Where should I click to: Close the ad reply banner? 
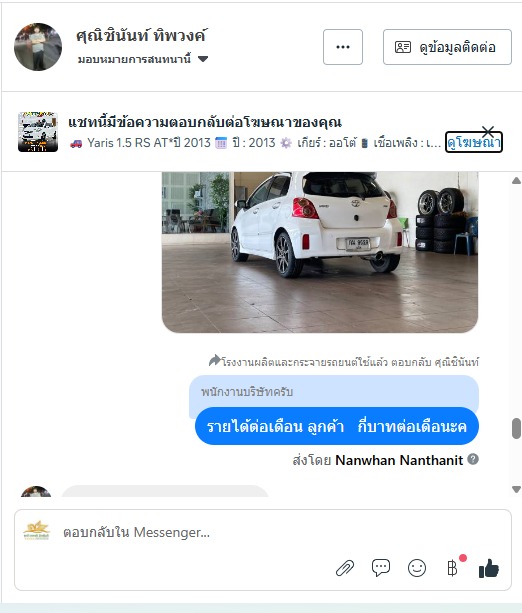[x=488, y=131]
